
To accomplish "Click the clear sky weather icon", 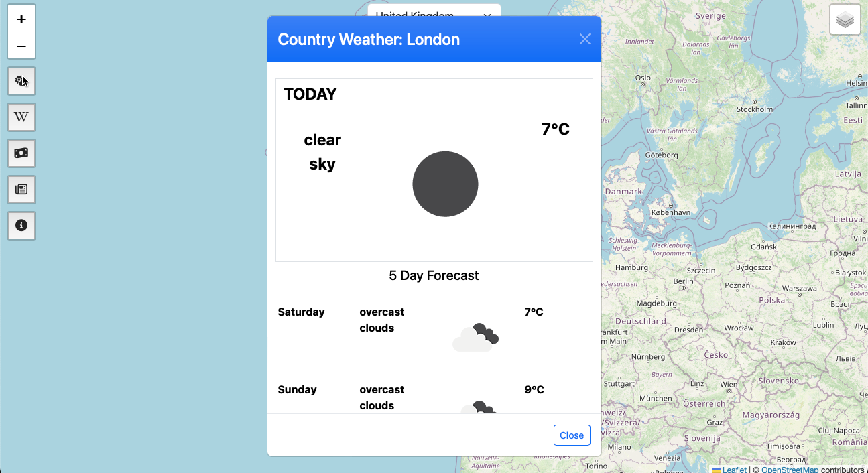I will [x=445, y=184].
